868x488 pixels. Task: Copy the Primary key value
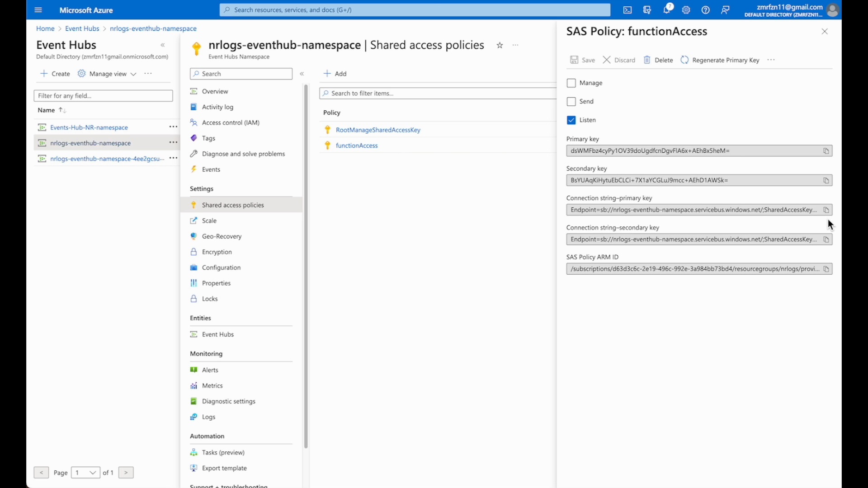pos(826,151)
